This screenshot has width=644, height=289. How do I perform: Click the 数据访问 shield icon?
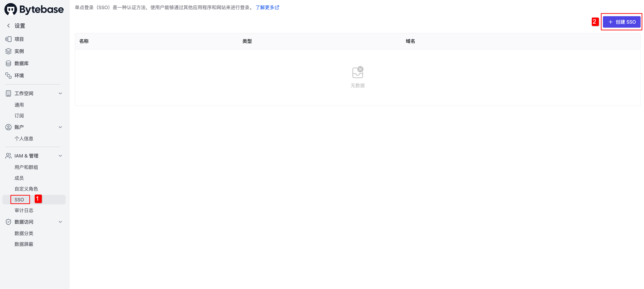[8, 222]
